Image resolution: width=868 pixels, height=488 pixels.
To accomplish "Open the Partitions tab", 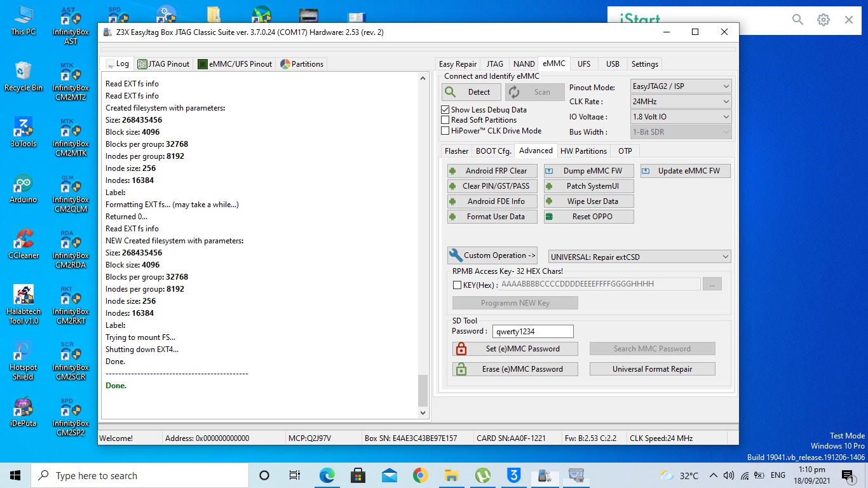I will (x=302, y=64).
